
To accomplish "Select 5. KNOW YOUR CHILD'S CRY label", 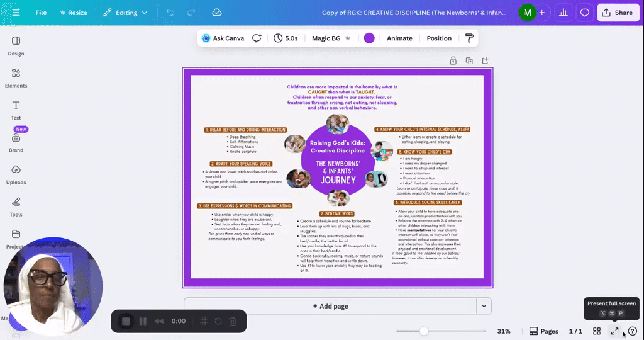I will click(425, 152).
